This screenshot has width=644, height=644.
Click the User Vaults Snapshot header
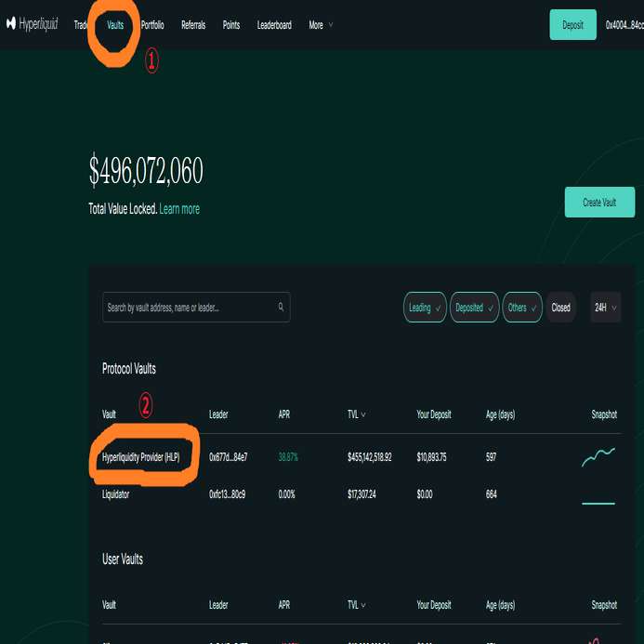click(604, 605)
